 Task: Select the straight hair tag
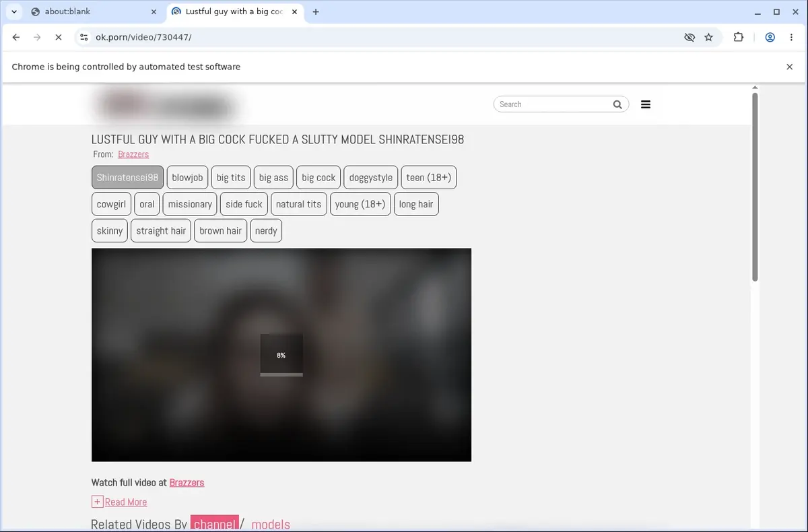coord(161,230)
